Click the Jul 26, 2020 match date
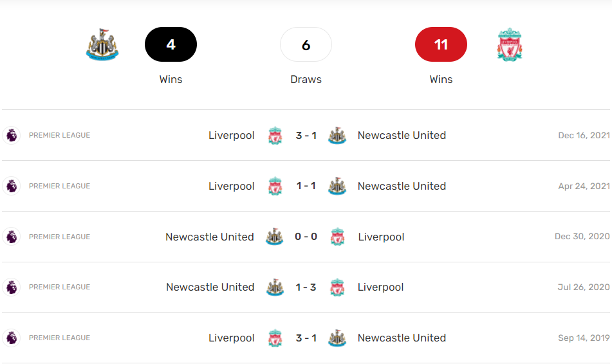 tap(583, 287)
